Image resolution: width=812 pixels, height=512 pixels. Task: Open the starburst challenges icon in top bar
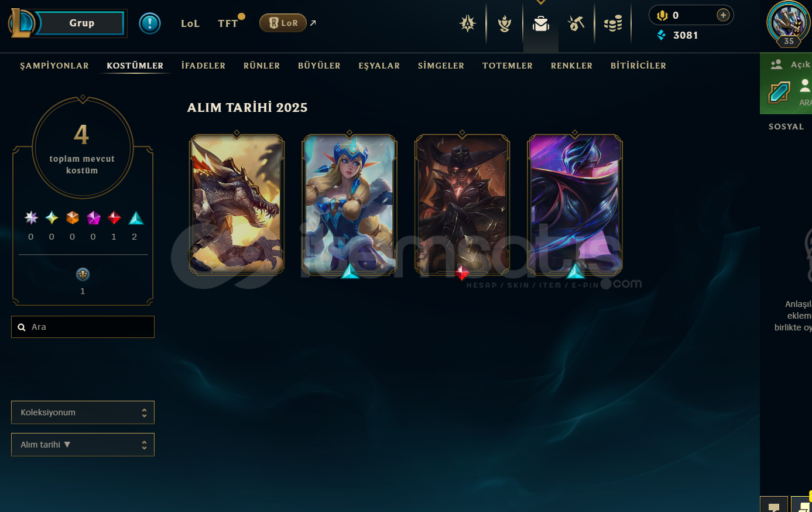click(x=468, y=23)
